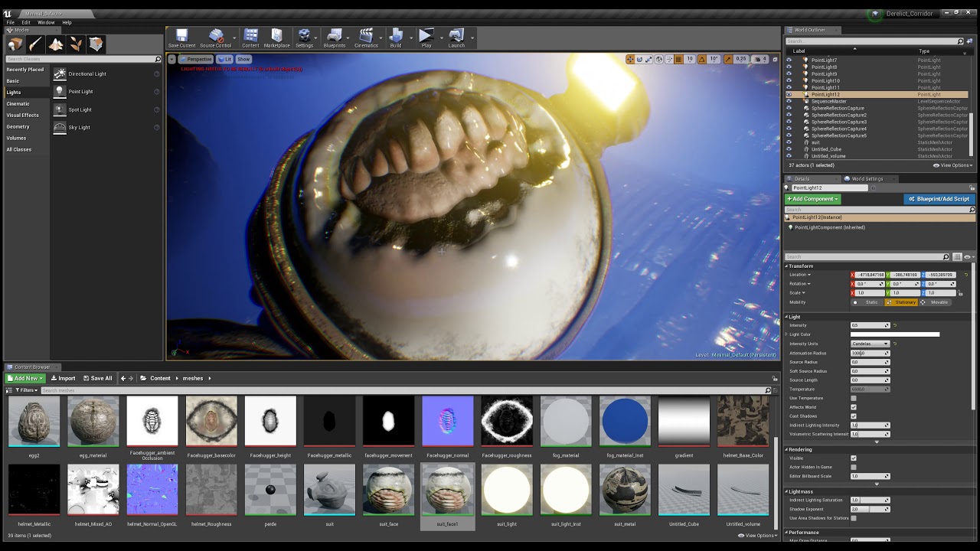Screen dimensions: 980x551
Task: Adjust the Intensity value field
Action: 871,325
